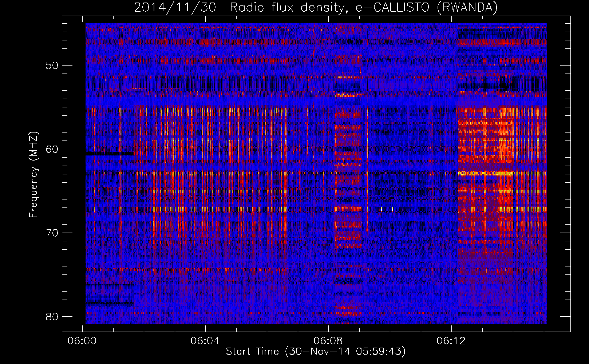Click the plot title '2014/11/30 Radio flux density, e-CALLISTO (RWANDA)'

click(316, 7)
